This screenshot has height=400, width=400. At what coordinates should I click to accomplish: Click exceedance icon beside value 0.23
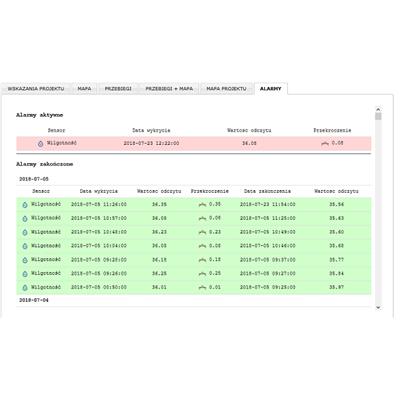click(x=202, y=232)
